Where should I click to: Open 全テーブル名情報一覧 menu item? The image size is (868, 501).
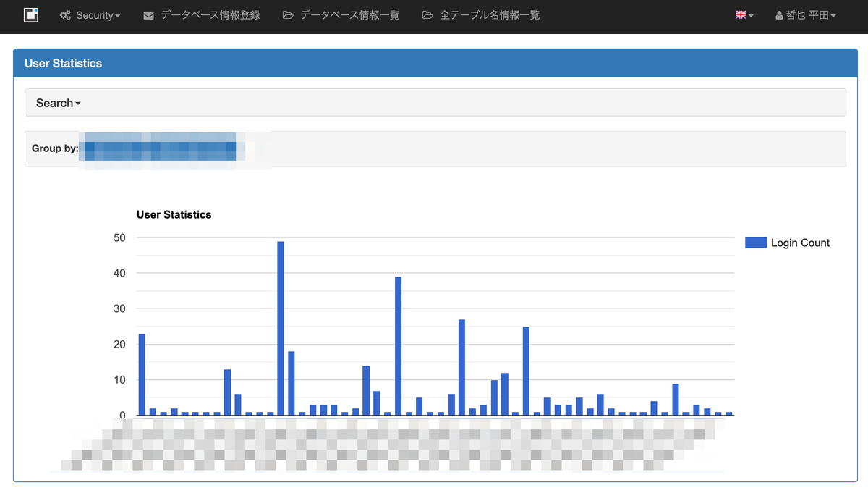(480, 15)
